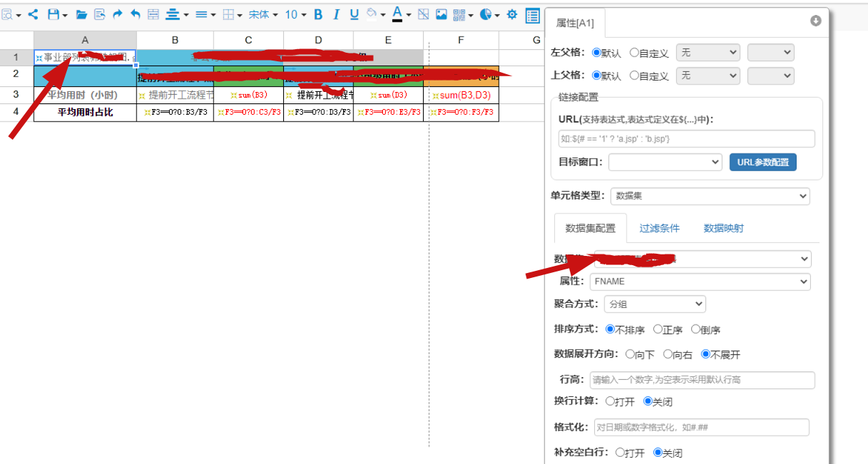Viewport: 868px width, 464px height.
Task: Select 自定义 for 上父格
Action: (x=634, y=76)
